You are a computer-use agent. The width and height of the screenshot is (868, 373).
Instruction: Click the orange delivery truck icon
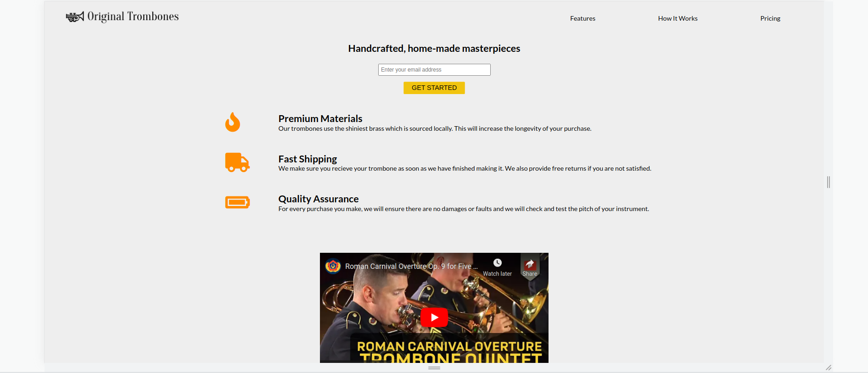click(237, 162)
